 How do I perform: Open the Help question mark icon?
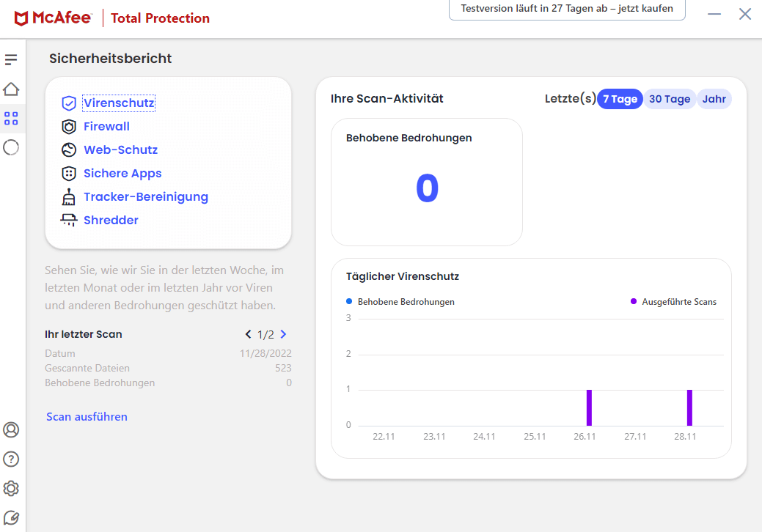[11, 459]
